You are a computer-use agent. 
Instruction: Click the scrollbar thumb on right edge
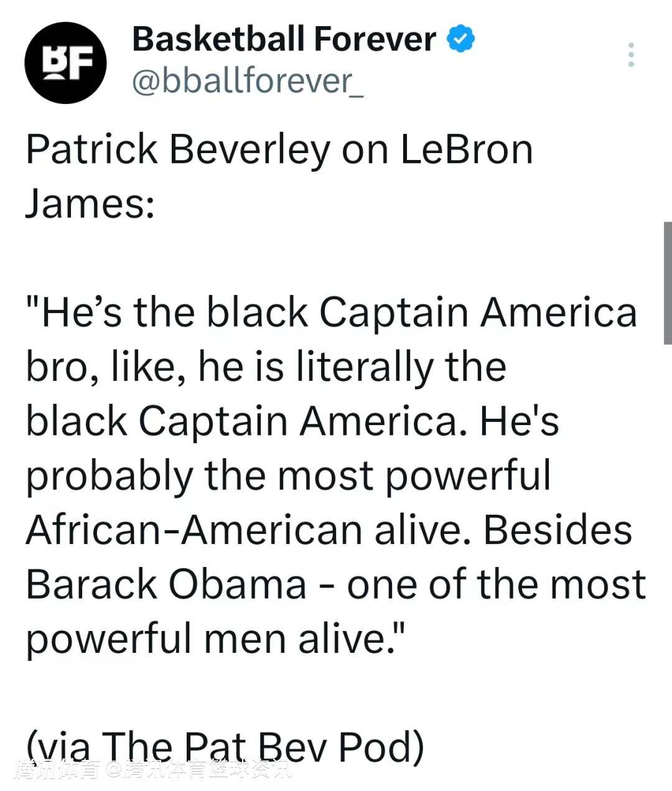click(667, 283)
